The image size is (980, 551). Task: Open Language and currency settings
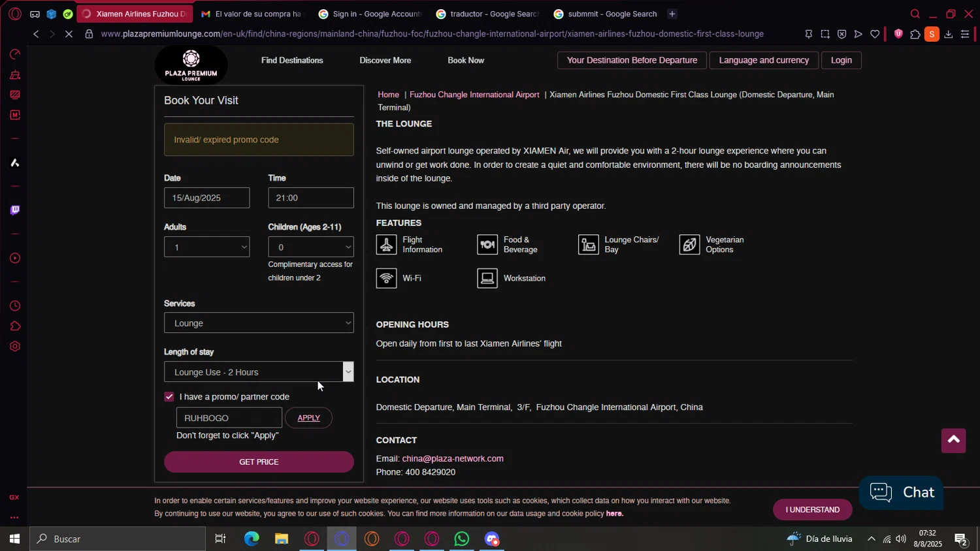[x=764, y=60]
